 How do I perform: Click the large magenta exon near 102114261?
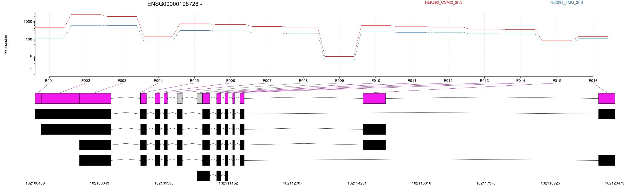(x=374, y=98)
